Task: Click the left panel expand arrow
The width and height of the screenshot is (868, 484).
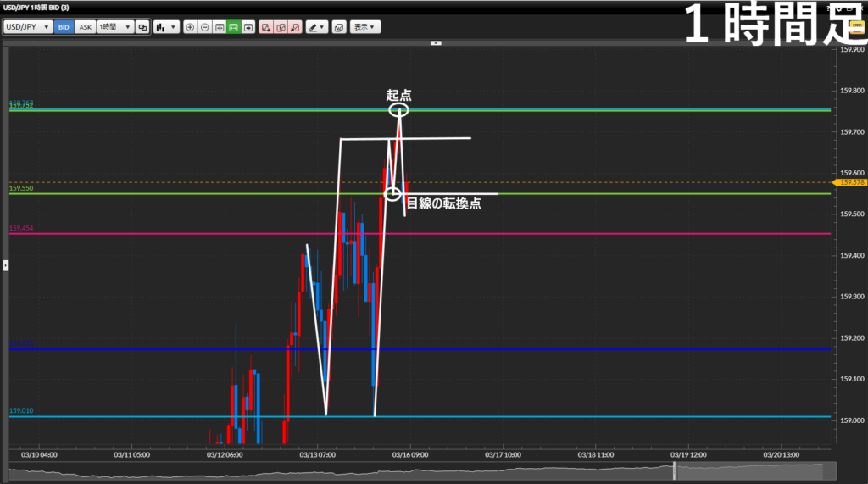Action: pyautogui.click(x=5, y=265)
